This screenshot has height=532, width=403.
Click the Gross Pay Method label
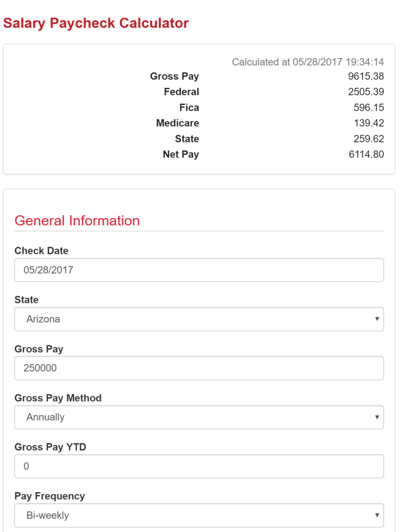point(58,398)
